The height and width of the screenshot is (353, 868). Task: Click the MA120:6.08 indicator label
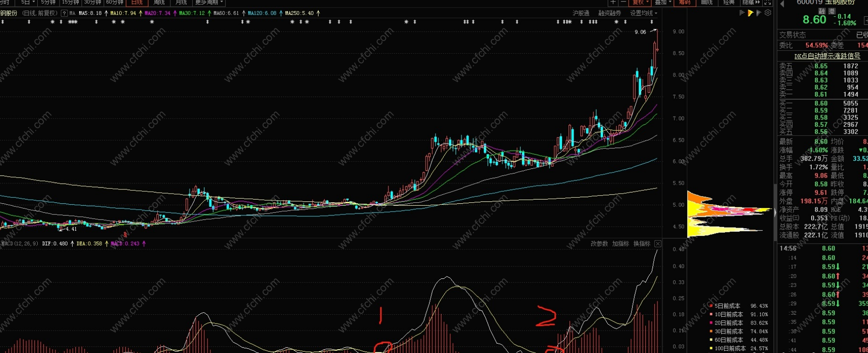(262, 13)
